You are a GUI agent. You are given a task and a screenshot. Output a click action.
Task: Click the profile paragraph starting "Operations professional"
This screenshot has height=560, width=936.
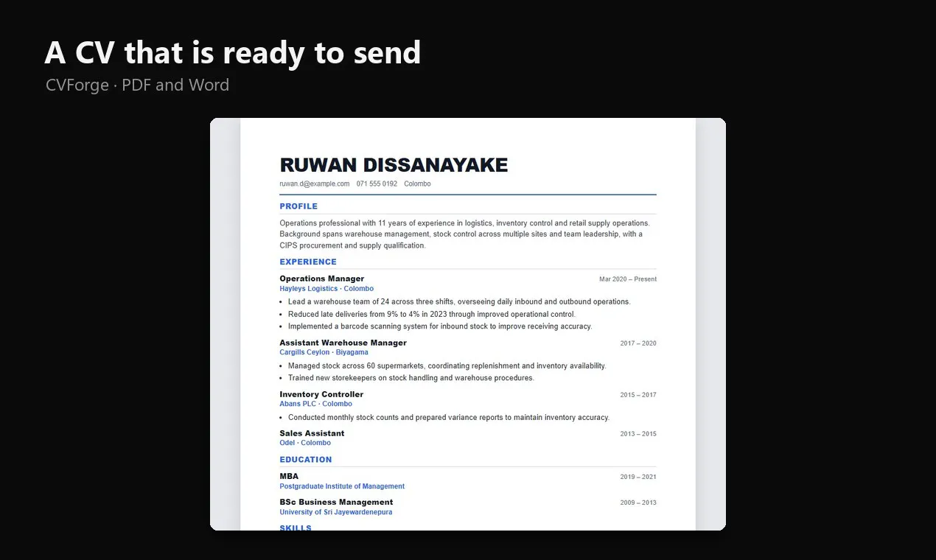tap(465, 234)
